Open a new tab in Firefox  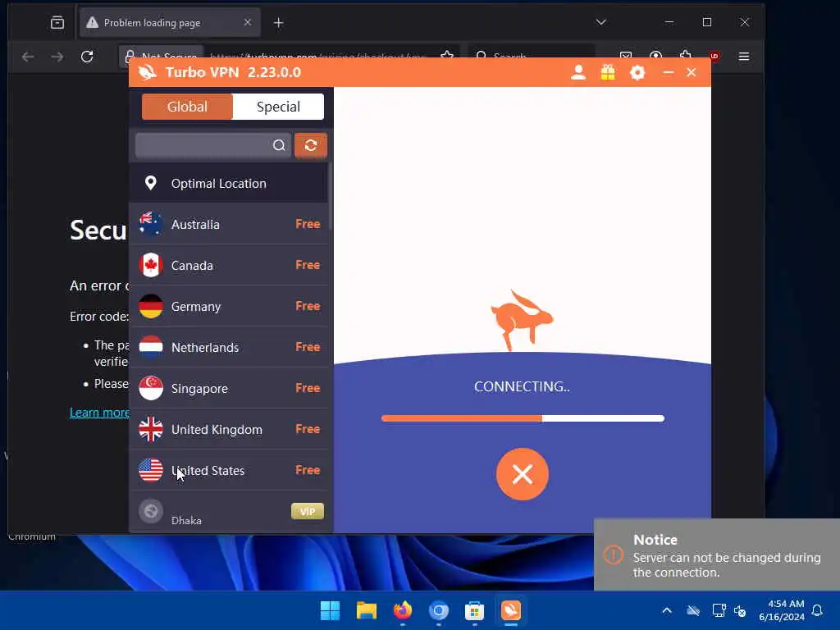point(279,22)
